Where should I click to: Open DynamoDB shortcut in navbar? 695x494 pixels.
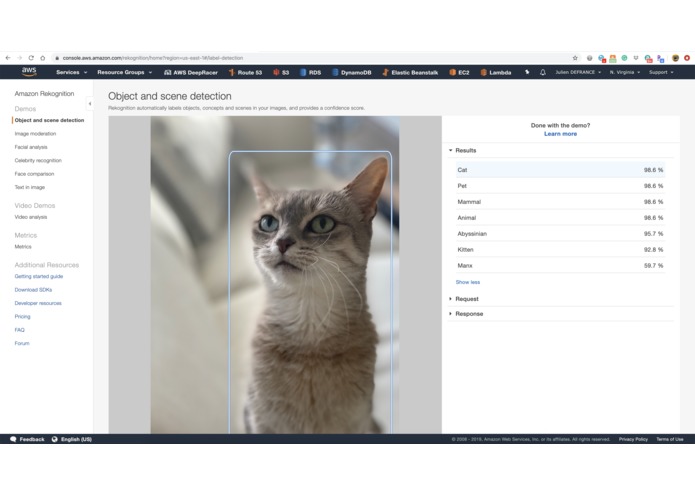pos(351,72)
